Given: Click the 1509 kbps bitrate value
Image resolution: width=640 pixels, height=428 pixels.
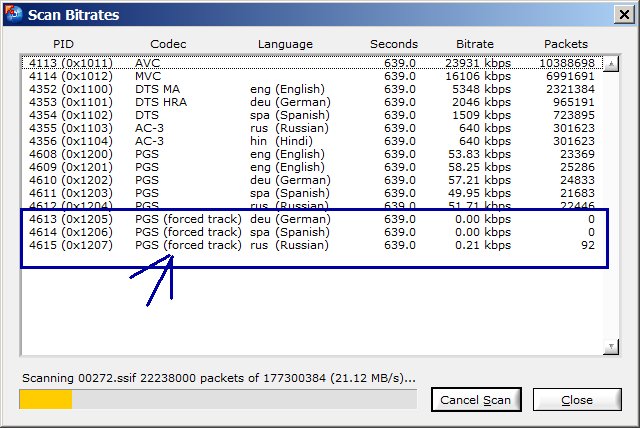Looking at the screenshot, I should tap(481, 115).
